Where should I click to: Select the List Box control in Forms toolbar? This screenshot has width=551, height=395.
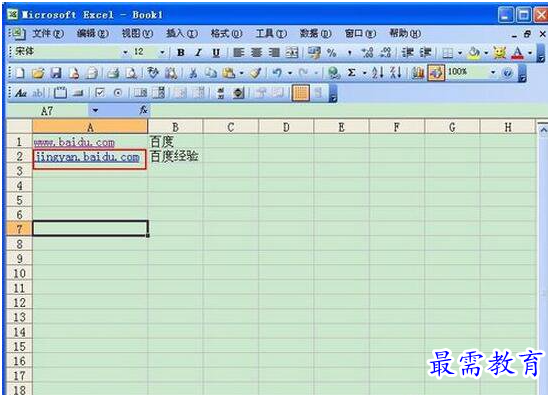coord(140,93)
